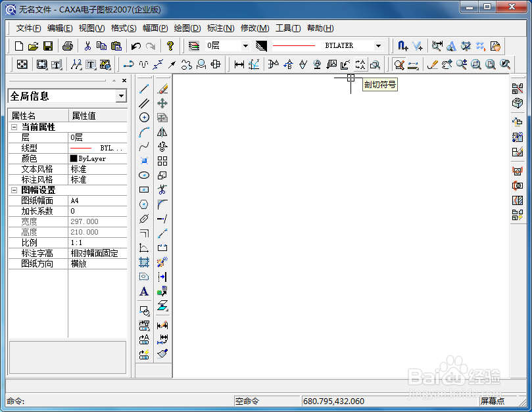Click the yellow Help question mark icon
Screen dimensions: 532x412
pyautogui.click(x=170, y=46)
